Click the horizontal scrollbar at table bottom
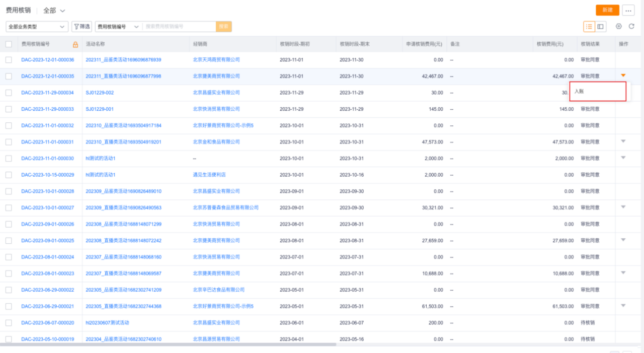The height and width of the screenshot is (353, 644). point(168,344)
